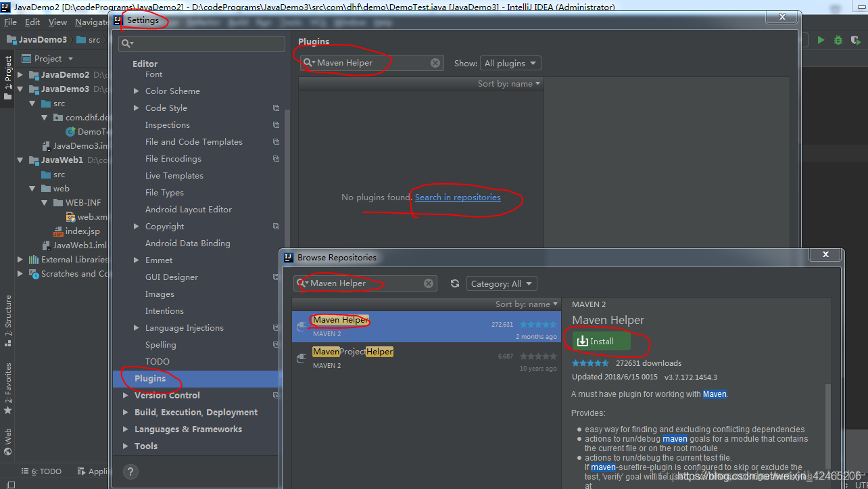The image size is (868, 489).
Task: Open the Web tool window tab
Action: [x=8, y=442]
